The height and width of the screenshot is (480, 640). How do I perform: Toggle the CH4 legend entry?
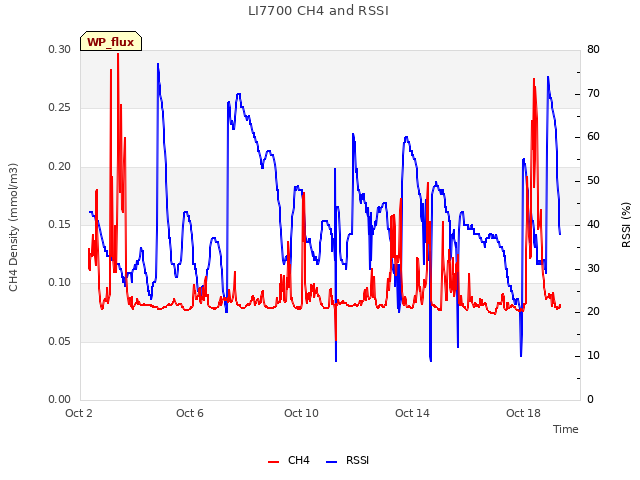coord(289,460)
